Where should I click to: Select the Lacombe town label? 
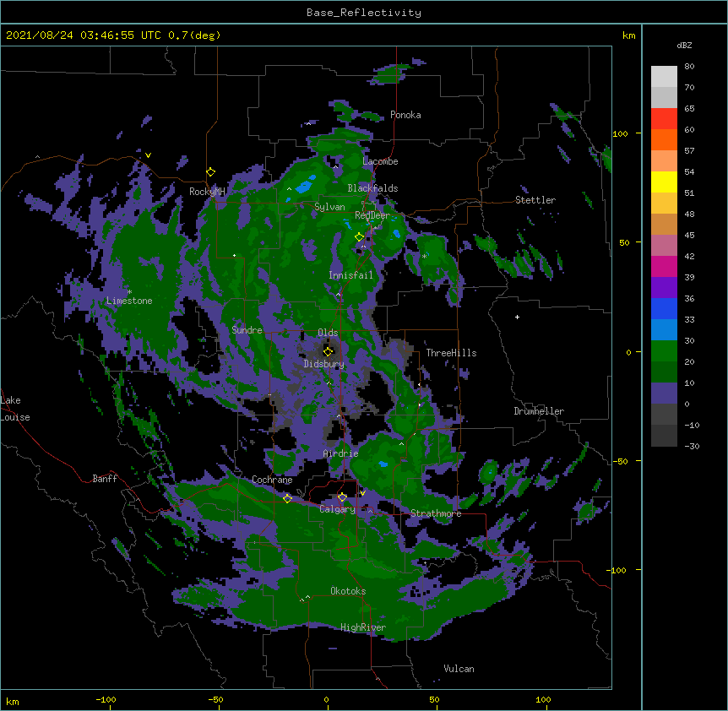click(x=380, y=161)
